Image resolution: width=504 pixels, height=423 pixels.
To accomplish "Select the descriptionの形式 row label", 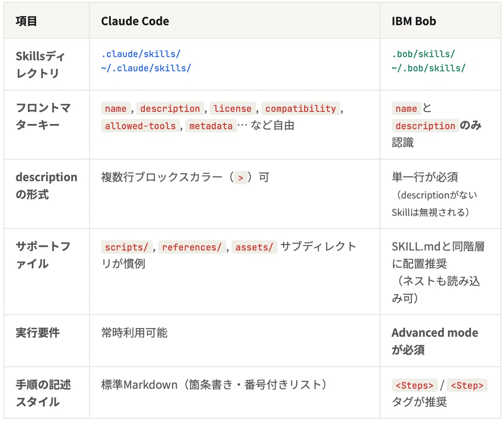I will tap(47, 186).
